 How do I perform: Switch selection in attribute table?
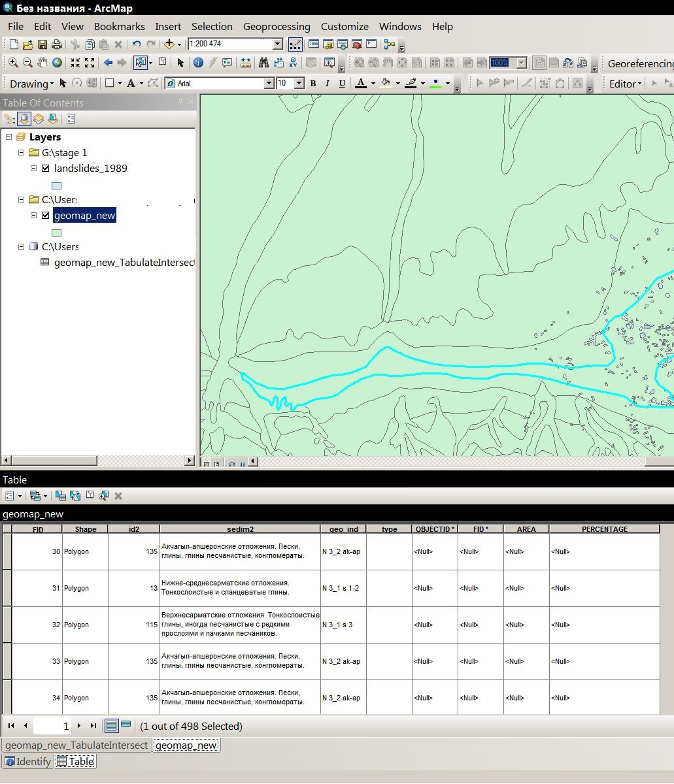tap(75, 496)
